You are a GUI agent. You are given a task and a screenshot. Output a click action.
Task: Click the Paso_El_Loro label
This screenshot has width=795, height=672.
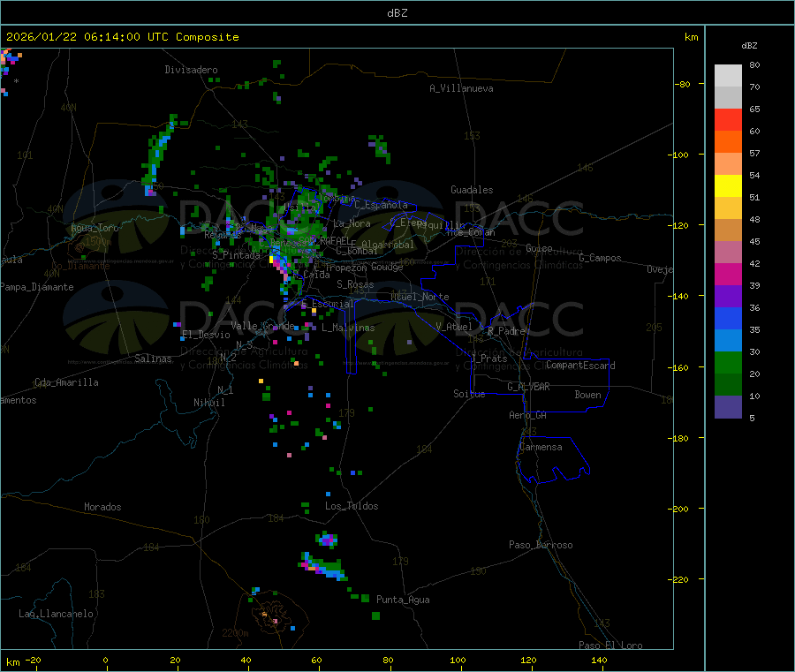tap(611, 646)
